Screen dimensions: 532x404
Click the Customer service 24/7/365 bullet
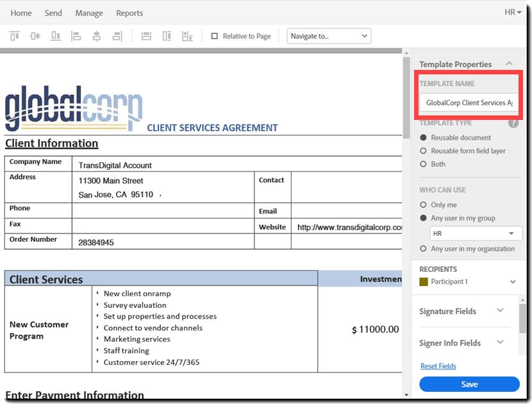(151, 362)
